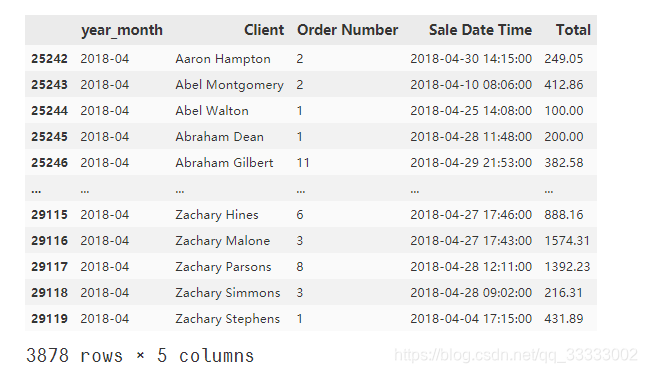Viewport: 647px width, 373px height.
Task: Select row index 29115
Action: [49, 215]
